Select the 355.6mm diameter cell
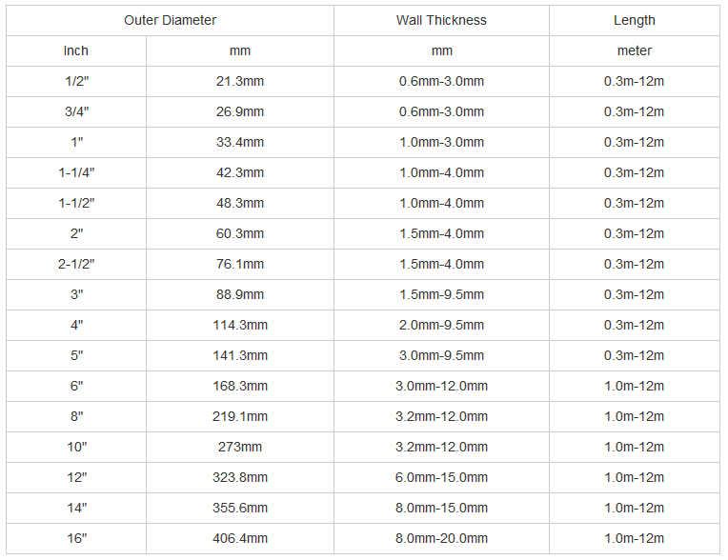The height and width of the screenshot is (560, 728). tap(240, 508)
